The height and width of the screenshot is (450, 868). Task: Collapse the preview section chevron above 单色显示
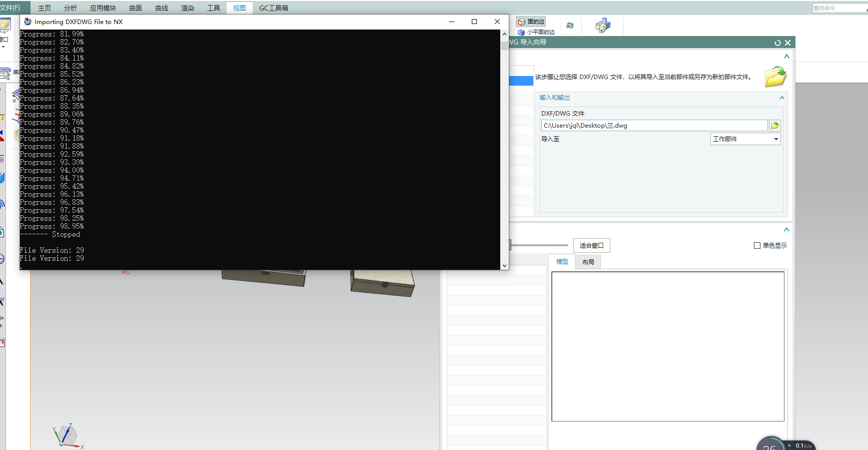pos(786,230)
